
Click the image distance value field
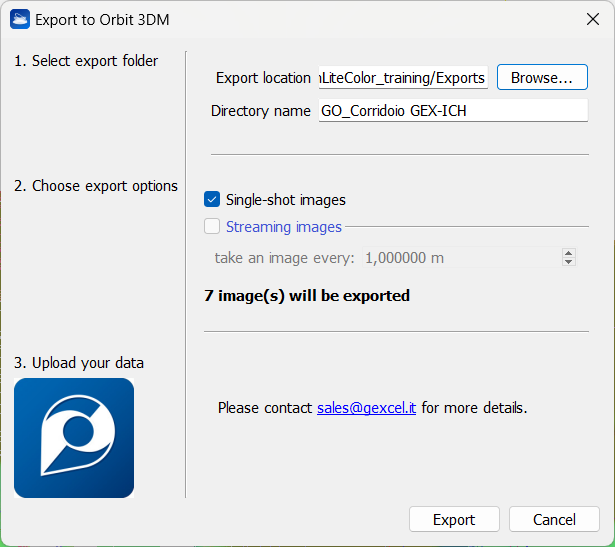tap(460, 258)
